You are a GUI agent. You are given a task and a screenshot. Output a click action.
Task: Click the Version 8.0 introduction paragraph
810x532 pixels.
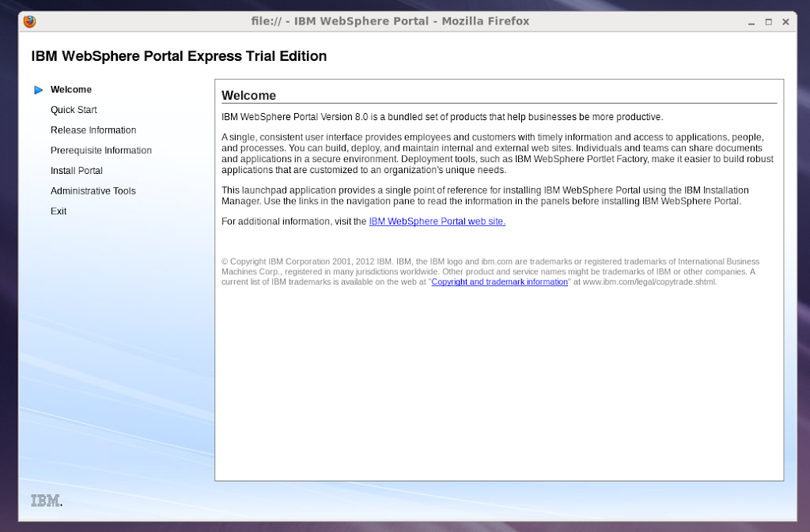[x=442, y=117]
